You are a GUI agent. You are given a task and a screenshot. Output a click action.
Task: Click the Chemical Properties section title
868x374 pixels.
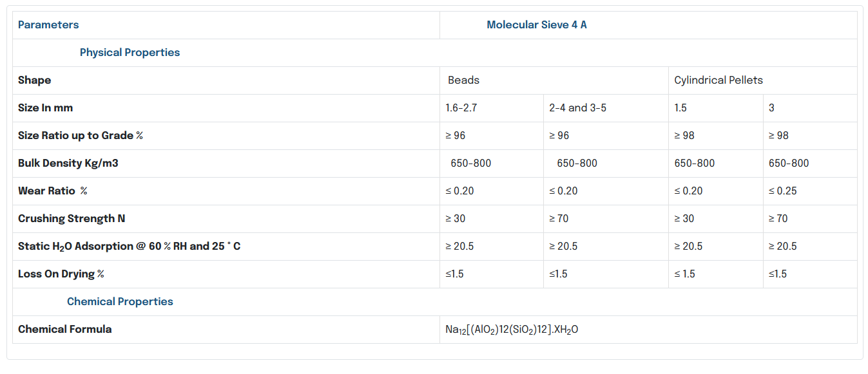tap(120, 302)
